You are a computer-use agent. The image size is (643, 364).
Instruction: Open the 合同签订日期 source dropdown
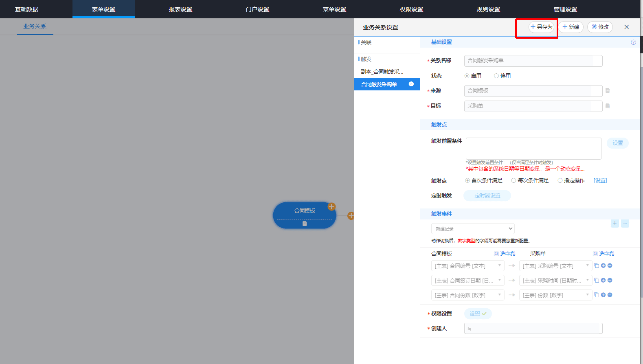click(467, 281)
